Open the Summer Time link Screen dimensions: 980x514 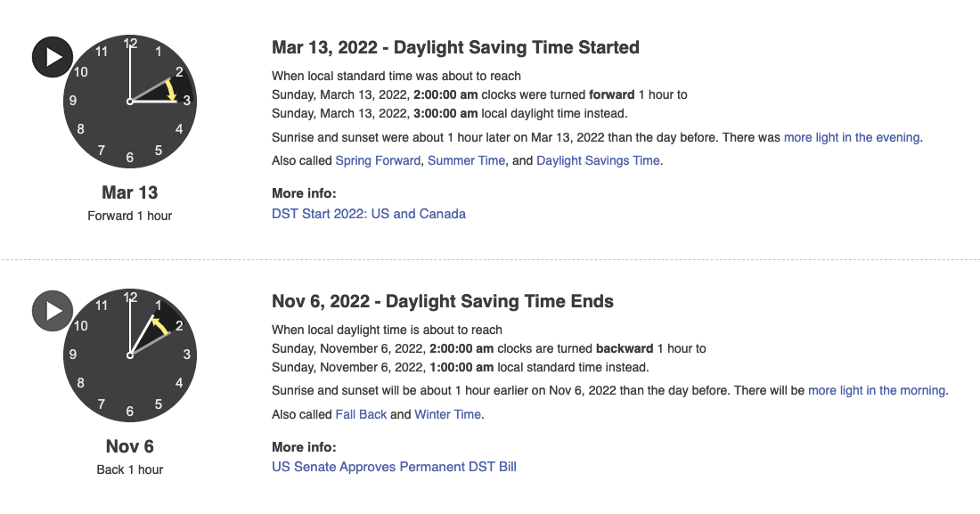(466, 159)
